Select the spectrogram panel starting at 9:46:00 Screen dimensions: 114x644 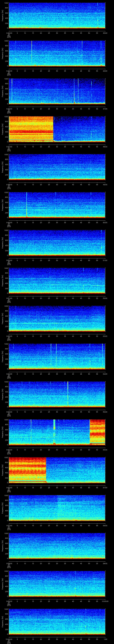coord(57,91)
